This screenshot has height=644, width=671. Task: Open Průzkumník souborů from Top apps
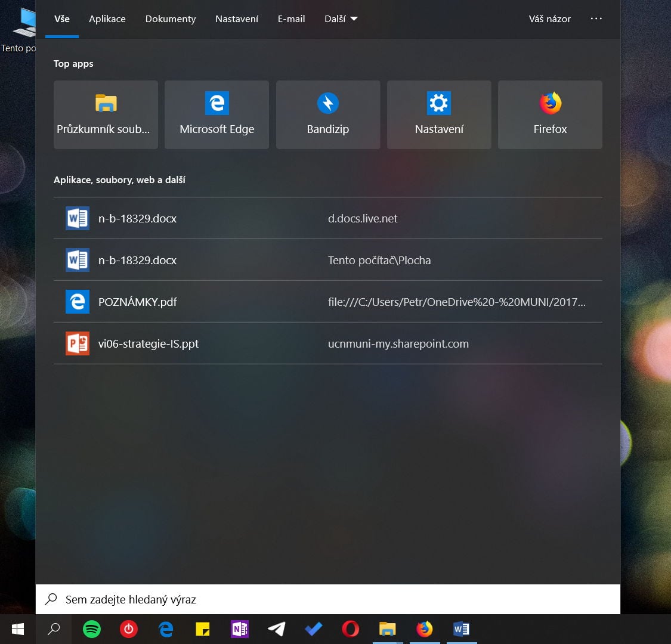[106, 114]
